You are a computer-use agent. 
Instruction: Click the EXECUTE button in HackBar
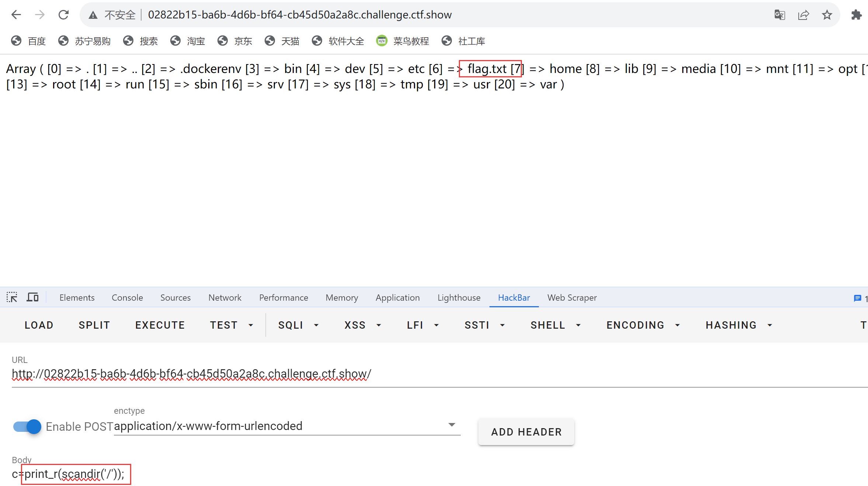click(160, 325)
